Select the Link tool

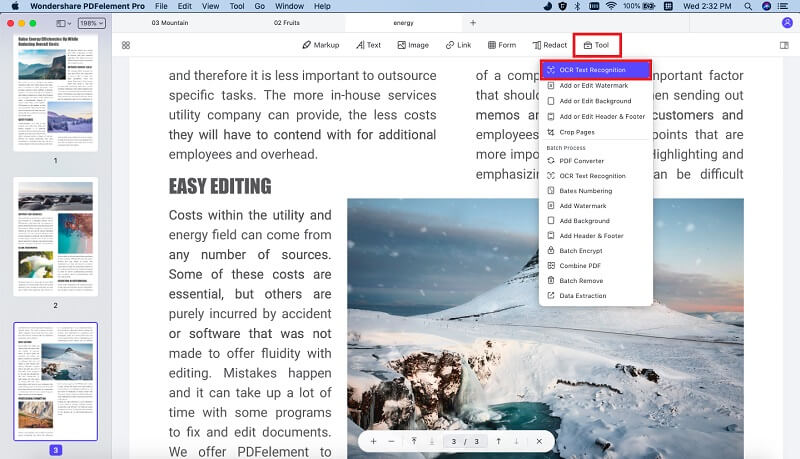coord(458,45)
